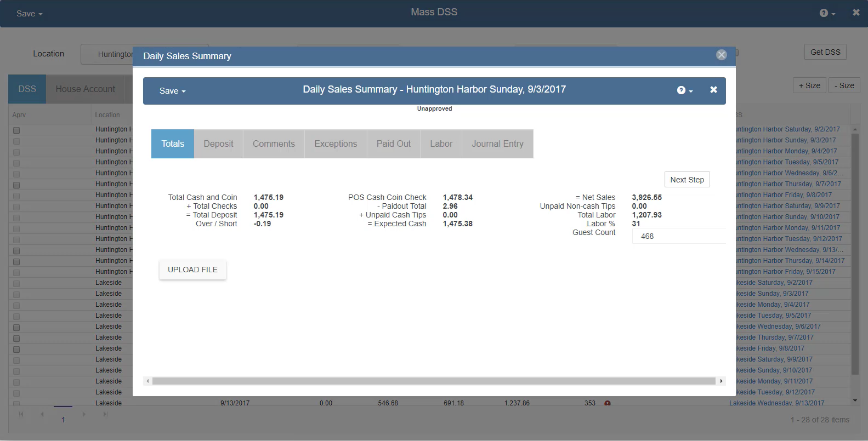The image size is (868, 441).
Task: Tick the Aprv checkbox in the first grid row
Action: 16,130
